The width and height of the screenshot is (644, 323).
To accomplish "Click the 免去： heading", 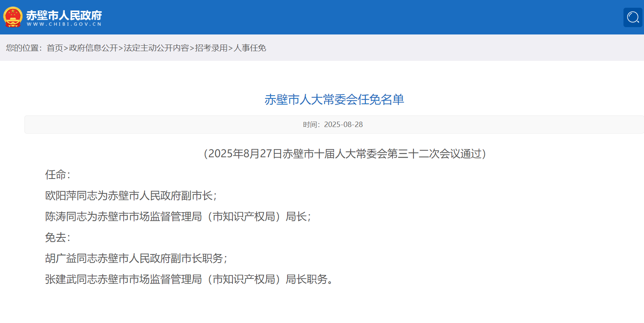I will click(x=58, y=237).
